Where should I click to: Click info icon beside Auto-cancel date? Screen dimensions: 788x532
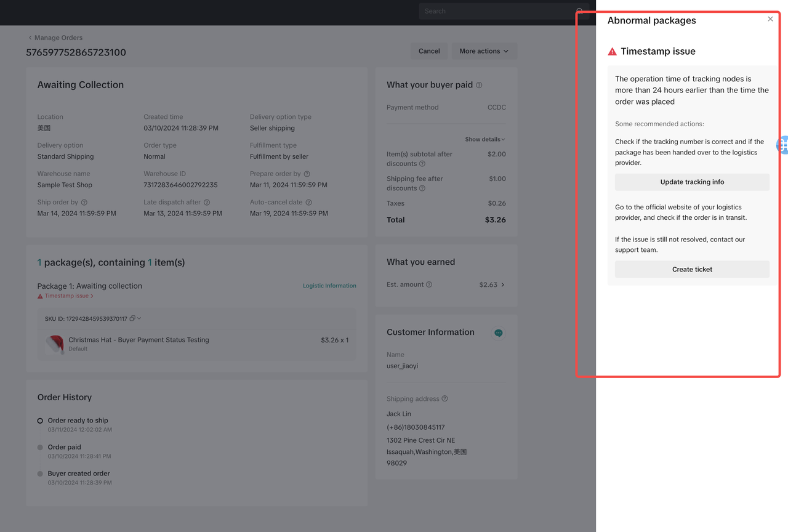(308, 203)
